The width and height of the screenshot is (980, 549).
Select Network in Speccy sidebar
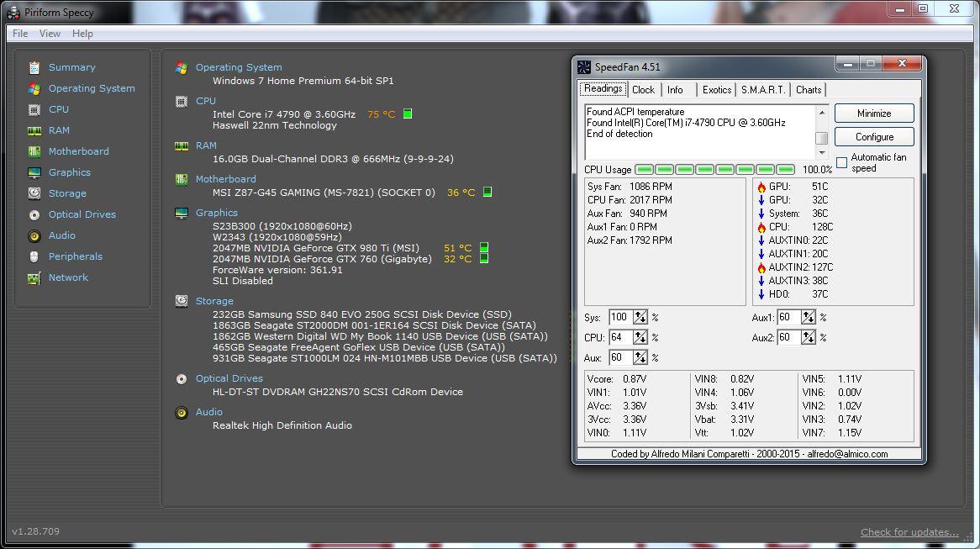[x=68, y=277]
